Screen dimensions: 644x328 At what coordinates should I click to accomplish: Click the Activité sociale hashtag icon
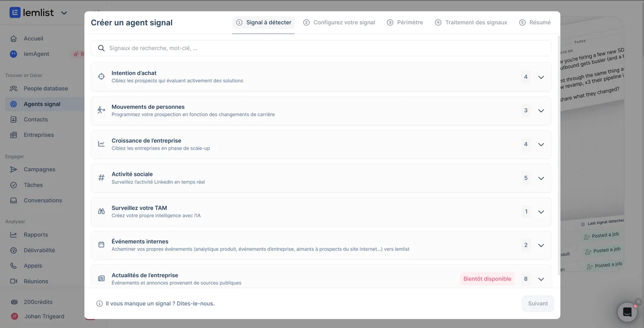101,178
